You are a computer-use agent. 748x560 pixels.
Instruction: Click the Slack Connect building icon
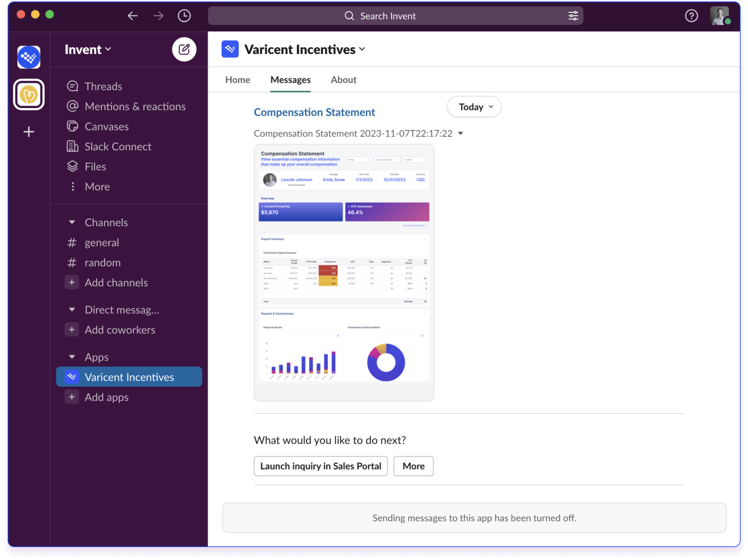tap(73, 146)
